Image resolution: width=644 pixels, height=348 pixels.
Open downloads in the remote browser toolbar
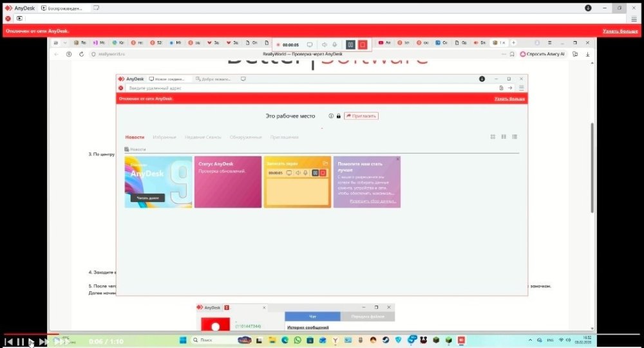coord(588,54)
